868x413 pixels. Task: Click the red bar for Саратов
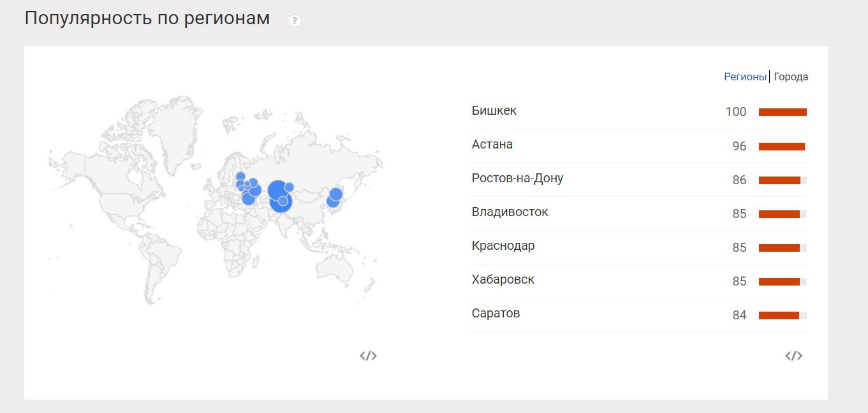pos(779,315)
